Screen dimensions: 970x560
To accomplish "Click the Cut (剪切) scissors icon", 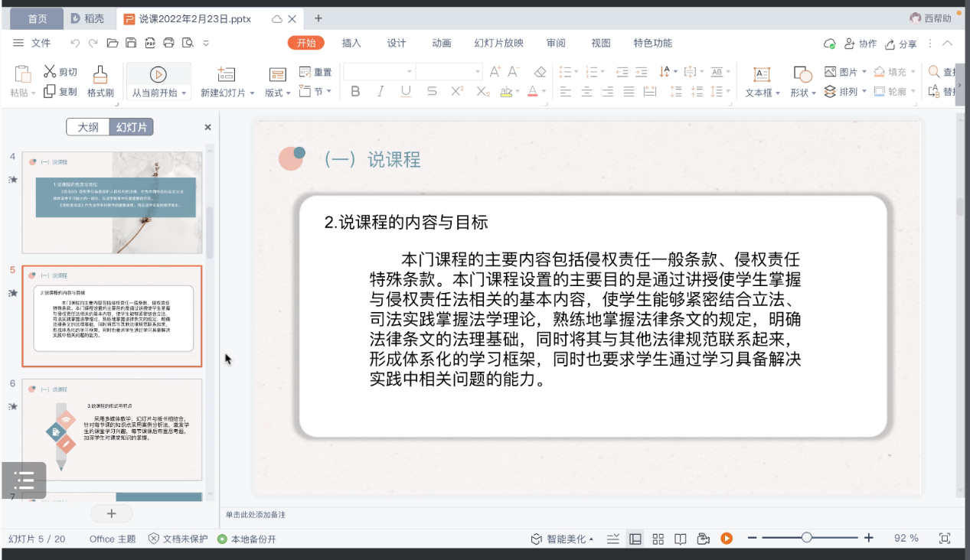I will tap(50, 72).
